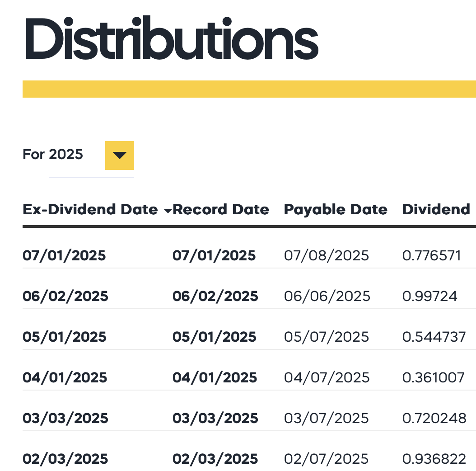Click record date 05/01/2025
The height and width of the screenshot is (471, 476).
point(215,337)
